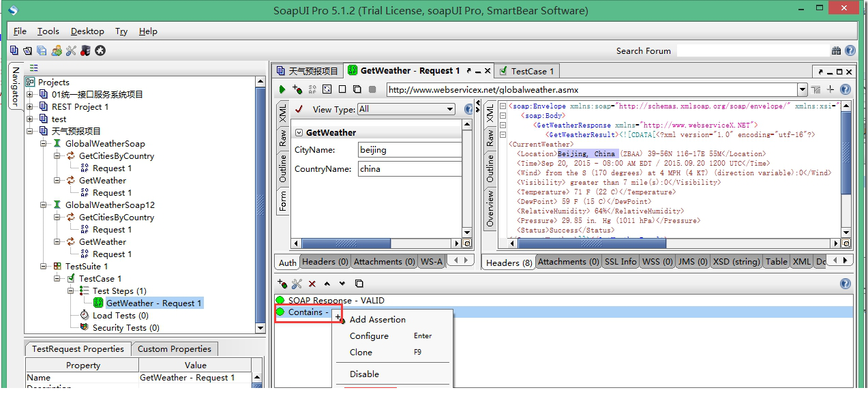Click configure assertion wrench icon

pos(297,284)
